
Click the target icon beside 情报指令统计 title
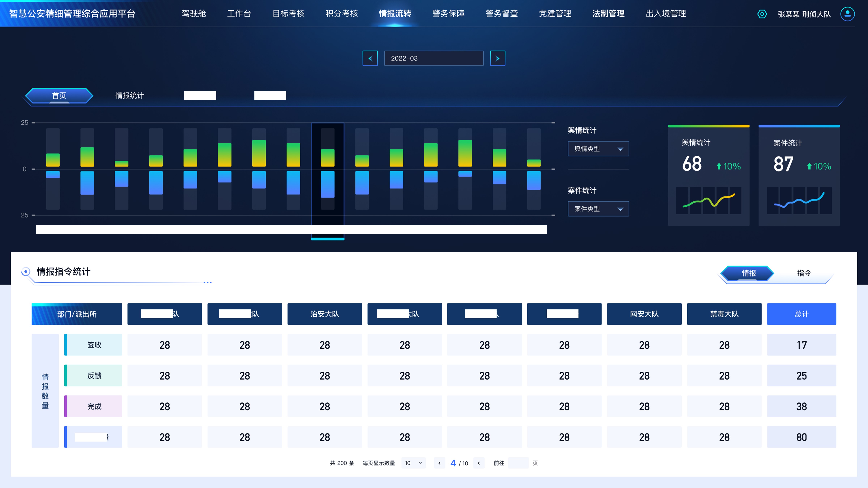tap(26, 271)
